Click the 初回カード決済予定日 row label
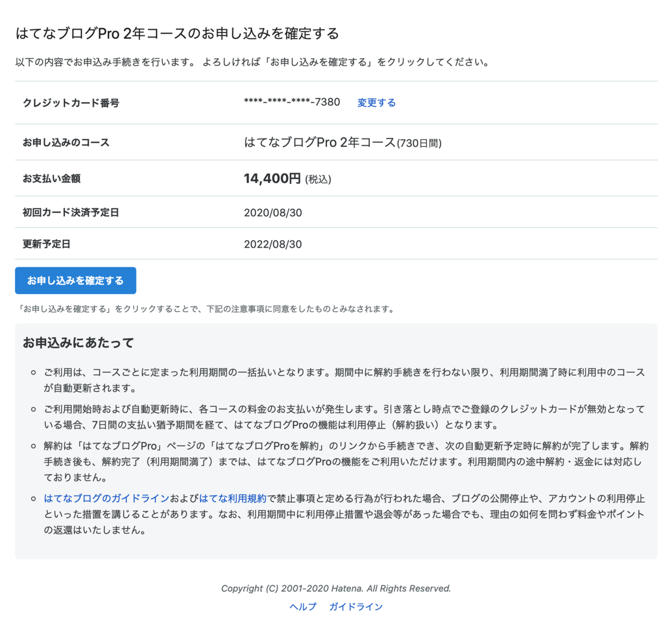The width and height of the screenshot is (672, 622). [71, 212]
